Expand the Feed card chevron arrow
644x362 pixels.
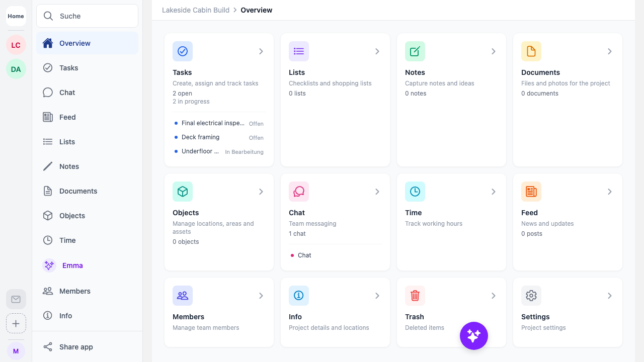click(610, 192)
